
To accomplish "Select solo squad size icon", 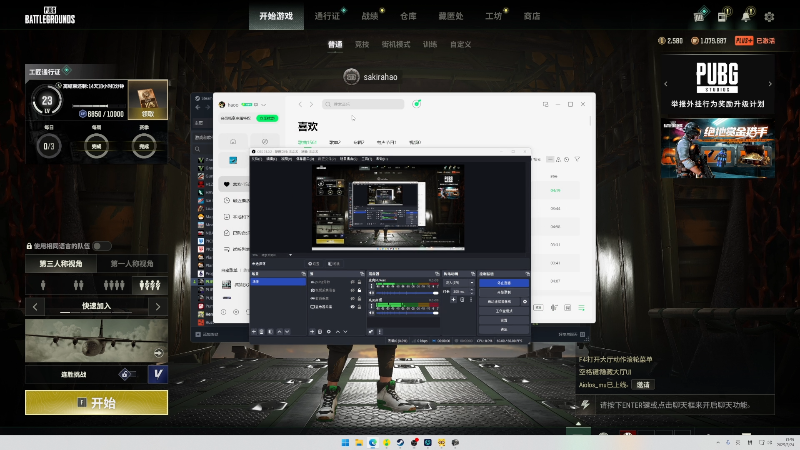I will tap(43, 285).
